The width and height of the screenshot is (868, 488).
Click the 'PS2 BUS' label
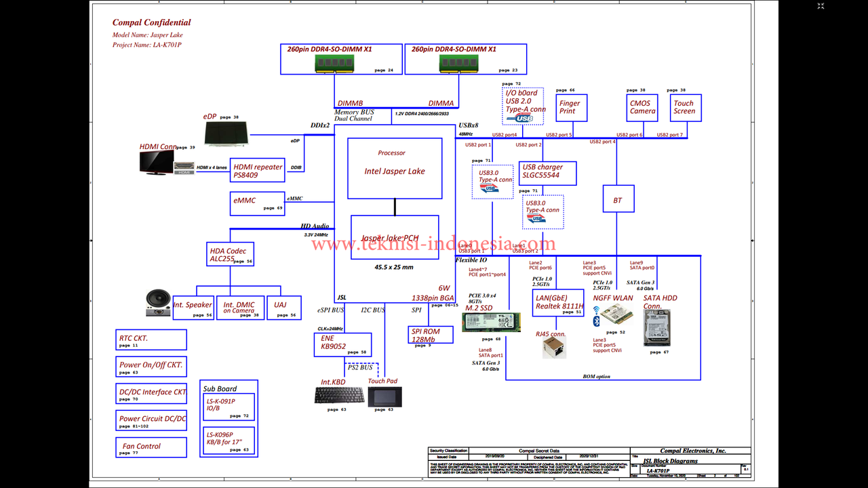(x=361, y=367)
